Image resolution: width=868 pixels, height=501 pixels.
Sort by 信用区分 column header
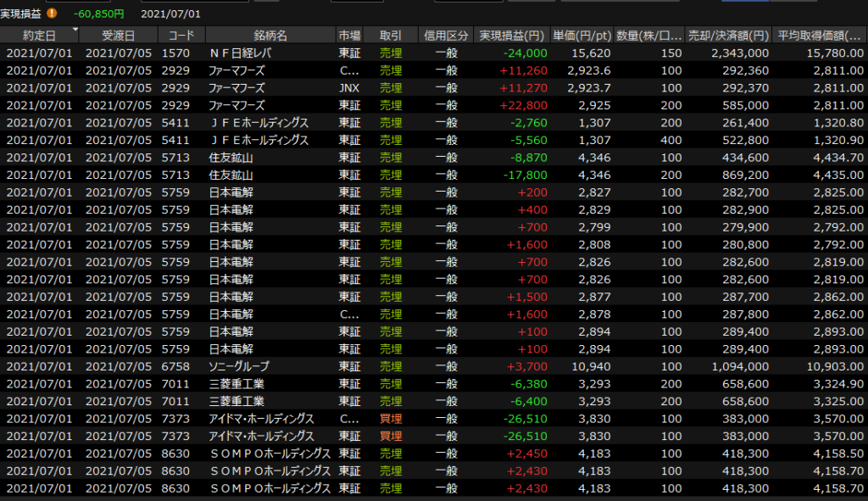(x=446, y=36)
